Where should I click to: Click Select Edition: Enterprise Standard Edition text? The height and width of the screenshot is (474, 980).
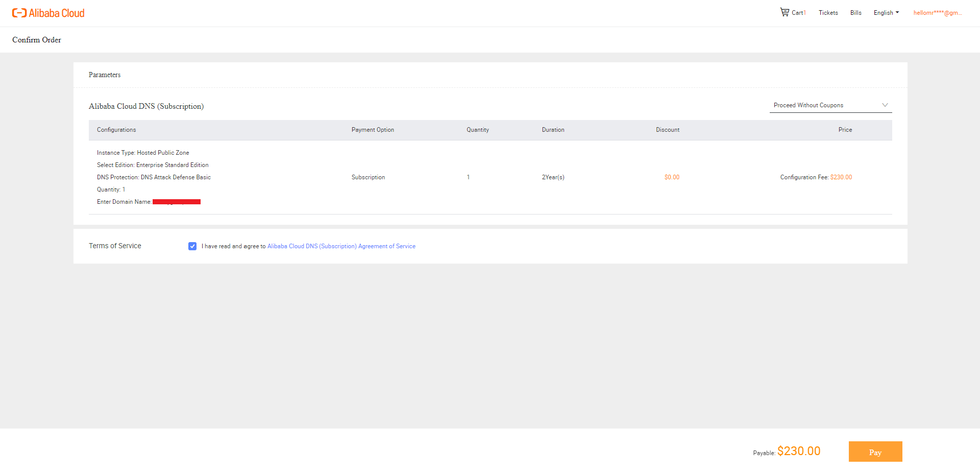tap(153, 165)
